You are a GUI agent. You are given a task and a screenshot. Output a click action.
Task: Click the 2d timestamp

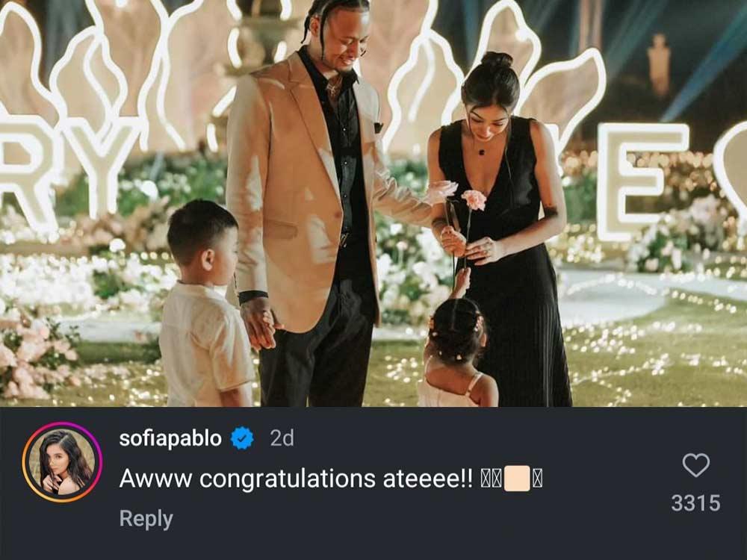(x=282, y=438)
